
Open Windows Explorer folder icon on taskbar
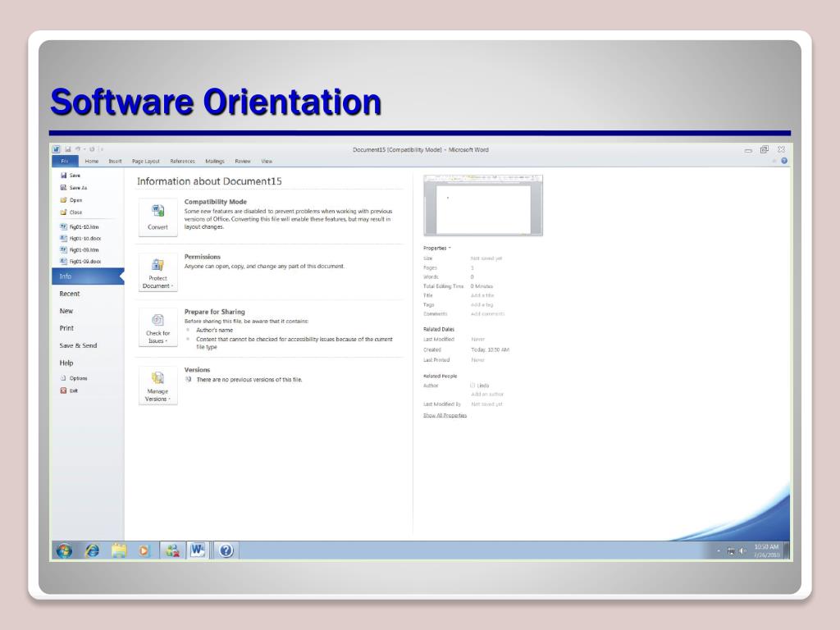[x=119, y=550]
